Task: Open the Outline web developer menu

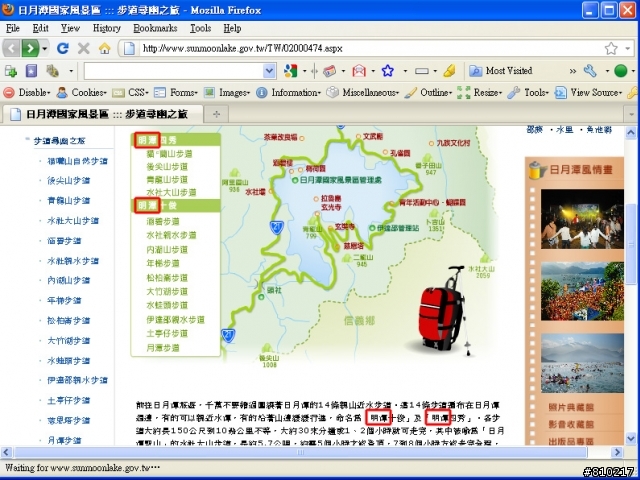Action: tap(428, 93)
